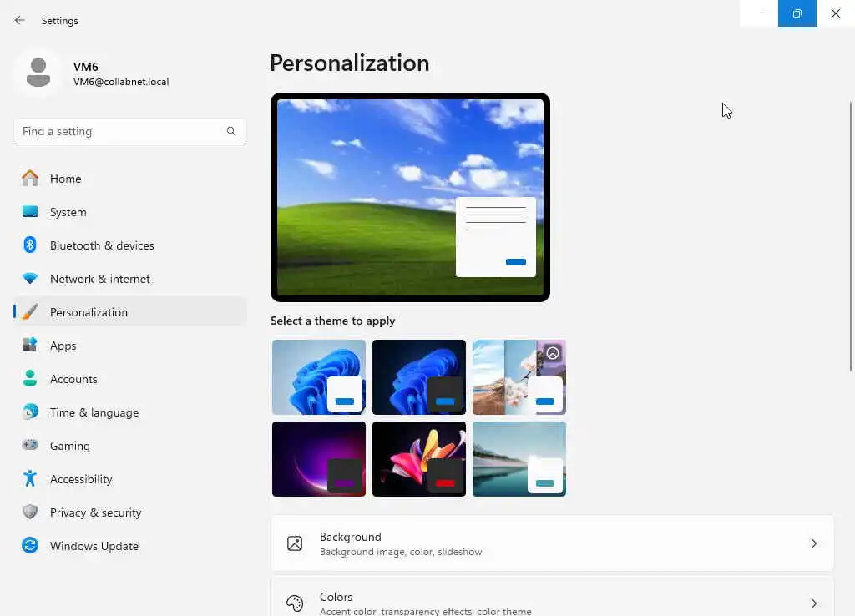Click the System monitor icon
Screen dimensions: 855x616
coord(30,211)
